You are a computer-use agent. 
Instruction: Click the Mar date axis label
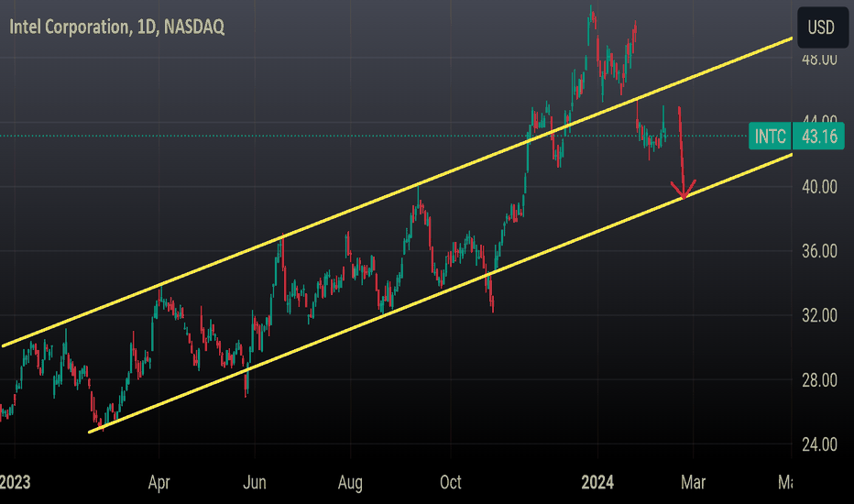point(694,483)
